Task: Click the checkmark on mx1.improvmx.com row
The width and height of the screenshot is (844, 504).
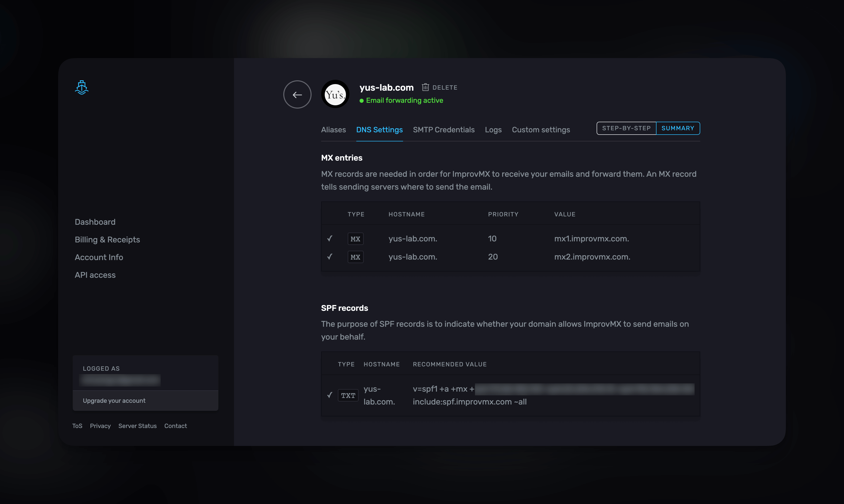Action: pos(330,238)
